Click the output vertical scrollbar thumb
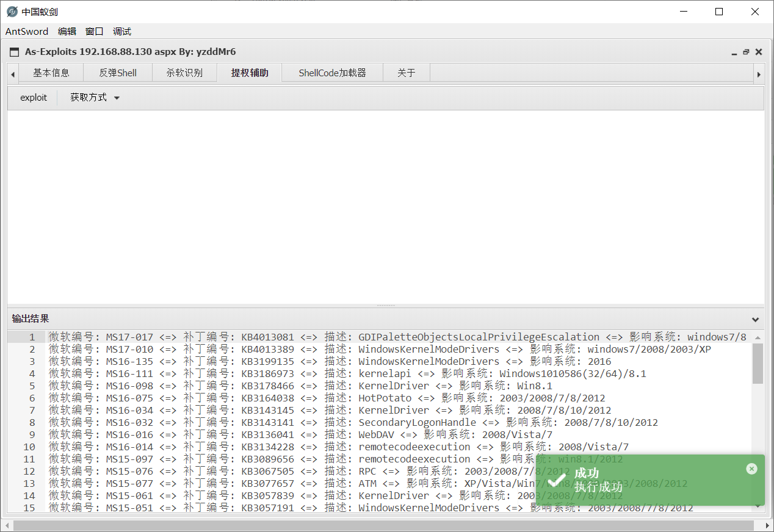This screenshot has height=532, width=774. click(758, 363)
